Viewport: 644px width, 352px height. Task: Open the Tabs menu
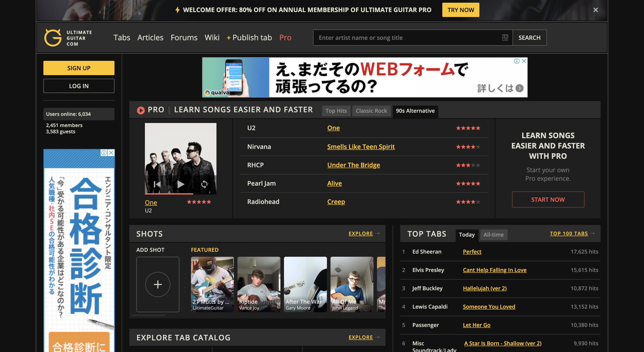(x=122, y=38)
